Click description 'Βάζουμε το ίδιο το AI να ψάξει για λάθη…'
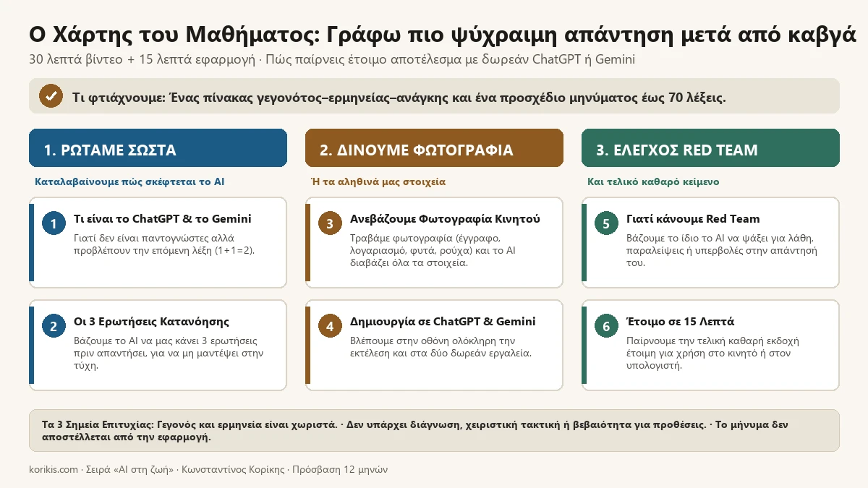 pos(722,250)
